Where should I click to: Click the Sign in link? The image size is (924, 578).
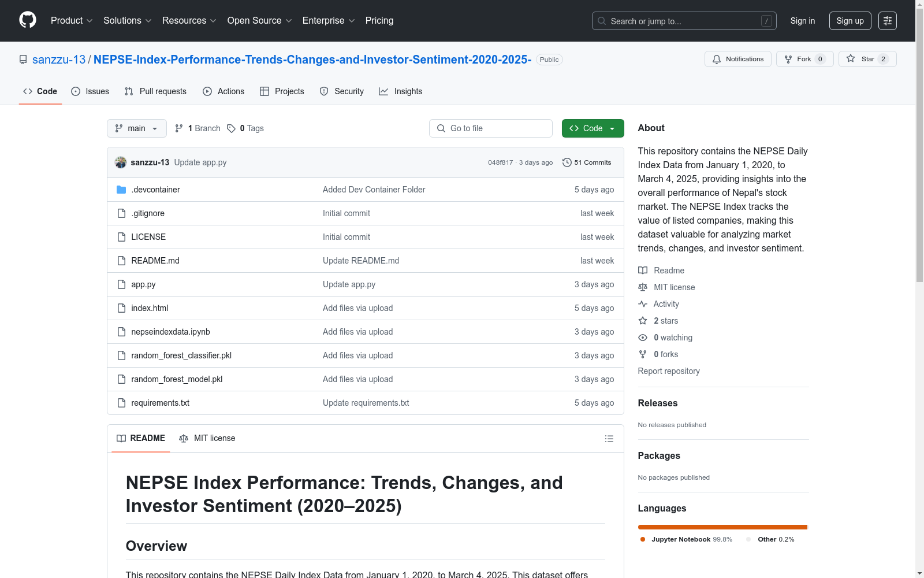pyautogui.click(x=803, y=21)
